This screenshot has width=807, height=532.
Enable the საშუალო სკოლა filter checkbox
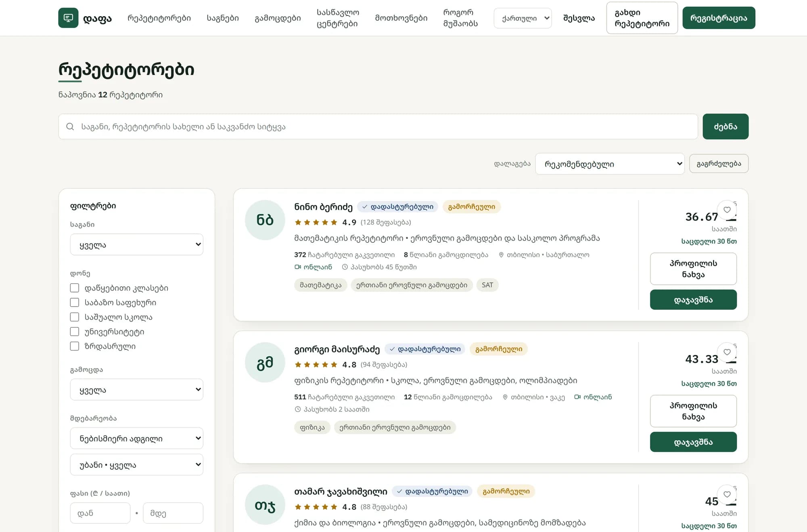coord(75,317)
